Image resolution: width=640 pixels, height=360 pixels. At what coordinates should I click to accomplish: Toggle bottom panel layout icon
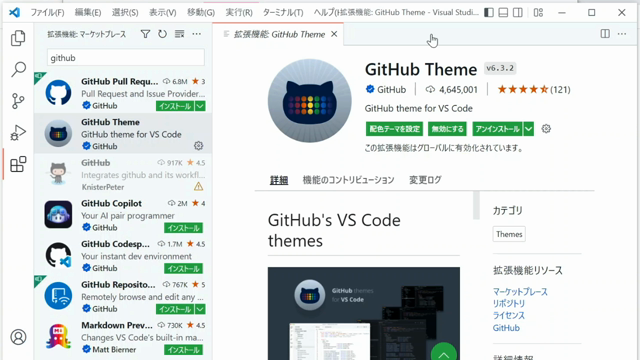(503, 13)
